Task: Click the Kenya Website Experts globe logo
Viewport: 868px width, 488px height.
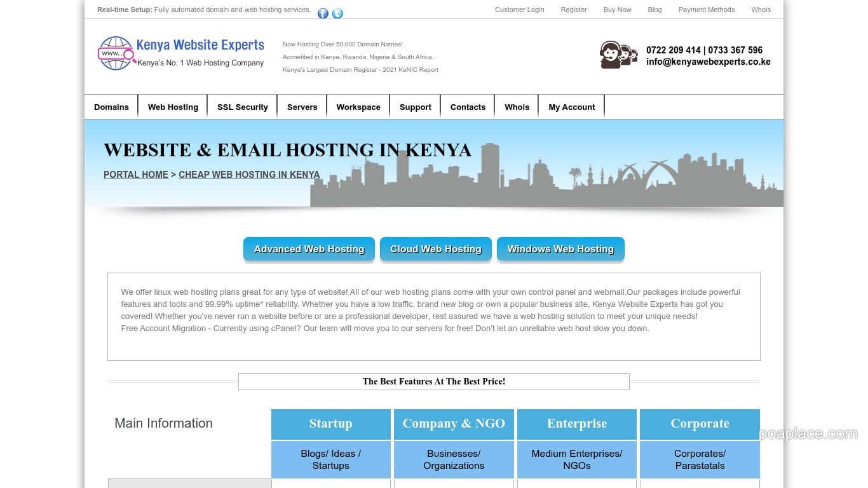Action: pos(115,54)
